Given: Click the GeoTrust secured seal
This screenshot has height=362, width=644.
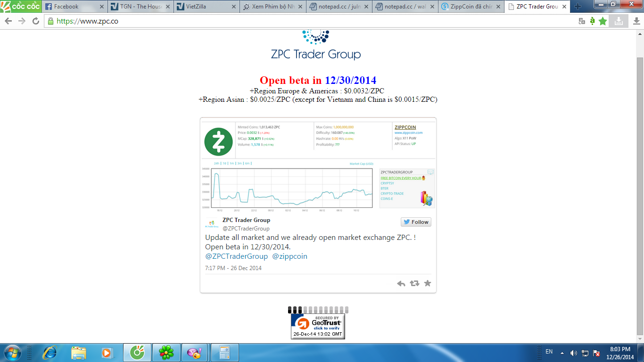Looking at the screenshot, I should [318, 326].
